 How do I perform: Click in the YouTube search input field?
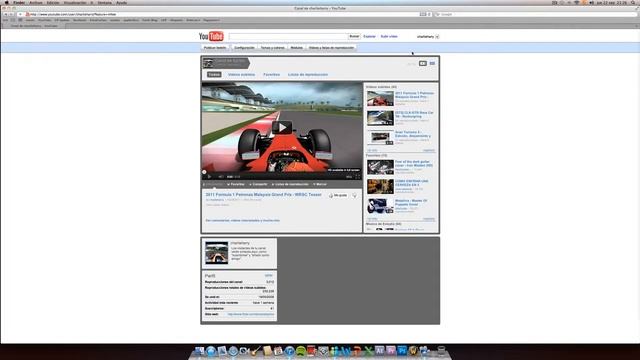coord(288,36)
